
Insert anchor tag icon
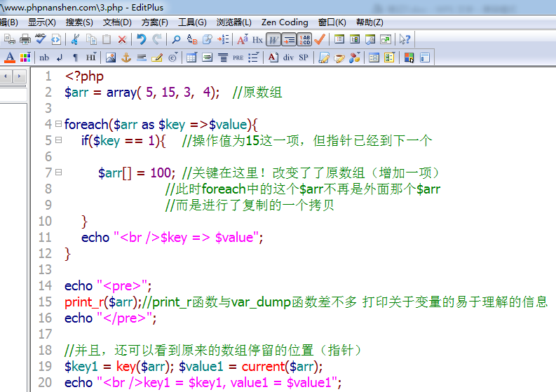point(126,58)
